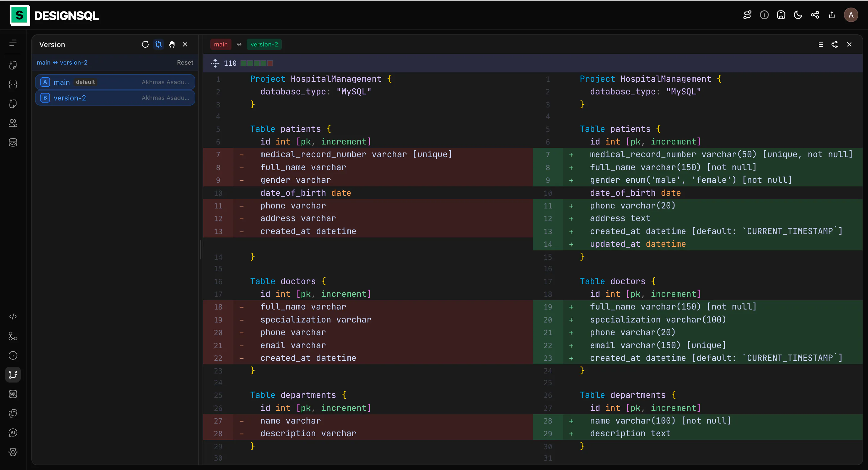Image resolution: width=868 pixels, height=470 pixels.
Task: Open the curly braces snippet icon
Action: pos(13,84)
